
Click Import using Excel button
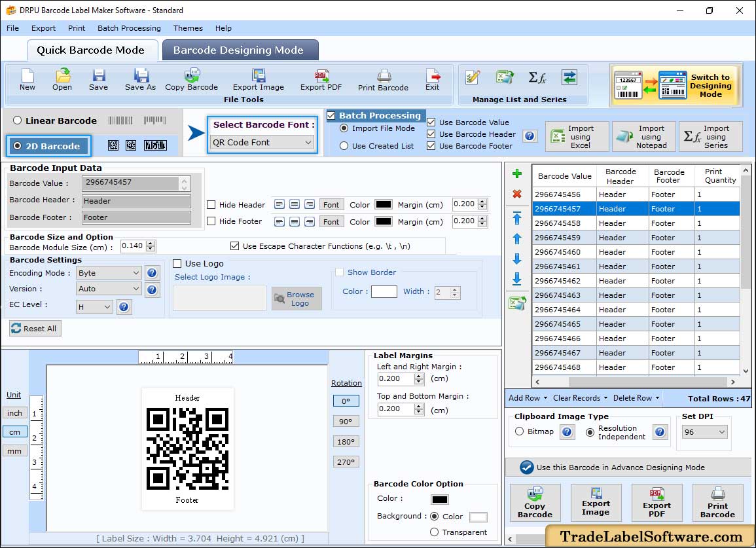(577, 137)
